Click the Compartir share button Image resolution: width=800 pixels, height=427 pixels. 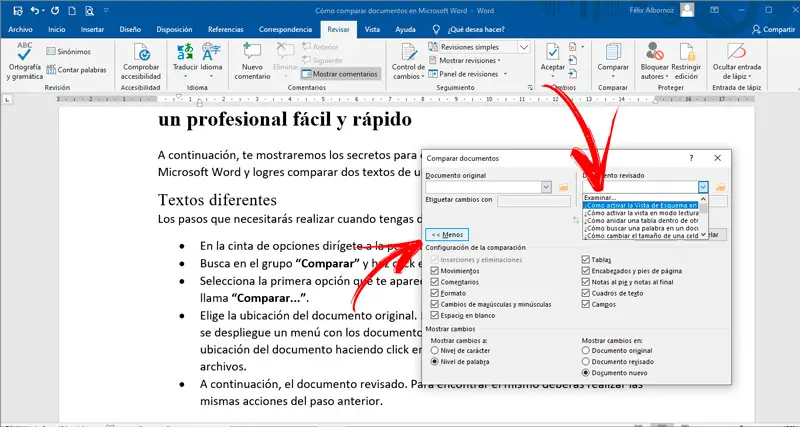pos(773,30)
